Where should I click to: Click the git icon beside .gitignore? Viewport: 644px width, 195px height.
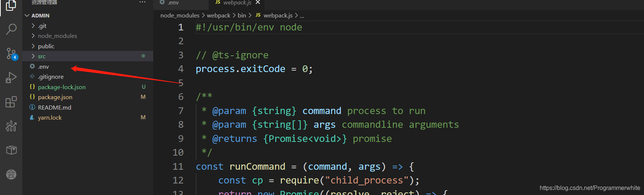point(32,76)
